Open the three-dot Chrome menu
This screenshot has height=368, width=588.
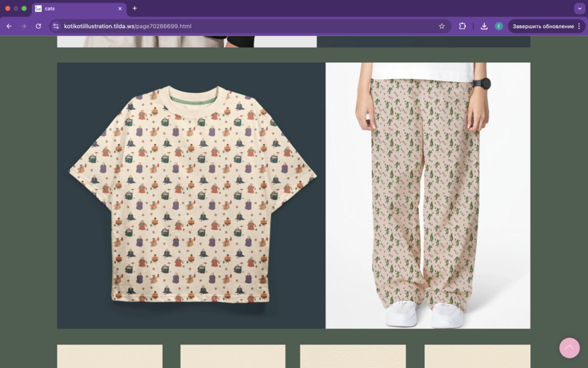(x=579, y=26)
